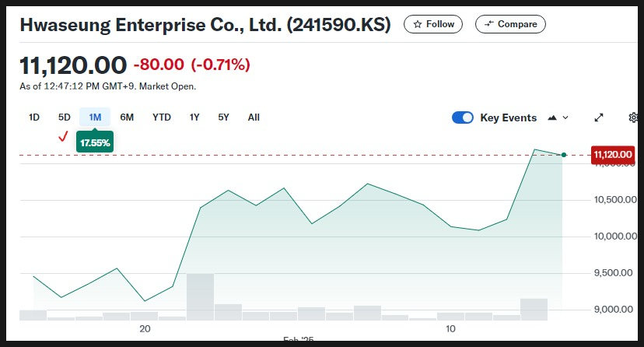Open chart settings via the gear icon
This screenshot has width=644, height=347.
633,117
